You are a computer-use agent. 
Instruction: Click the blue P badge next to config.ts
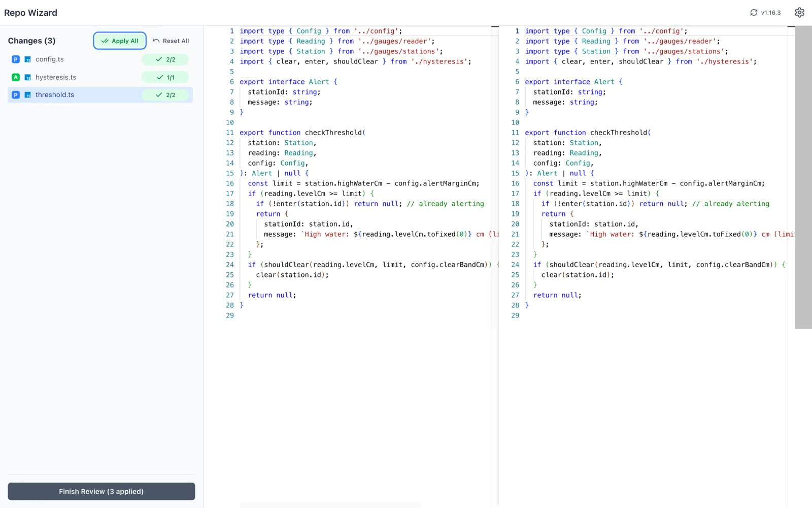click(16, 59)
